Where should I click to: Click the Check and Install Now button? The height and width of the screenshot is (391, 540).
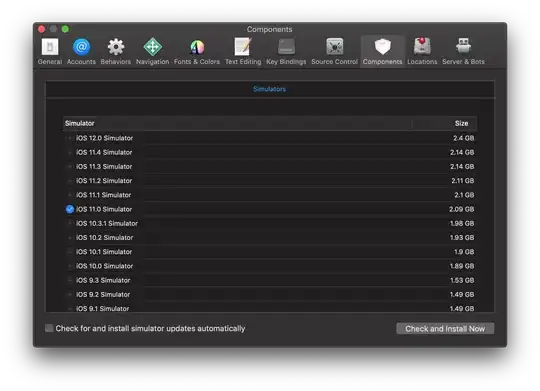[445, 329]
